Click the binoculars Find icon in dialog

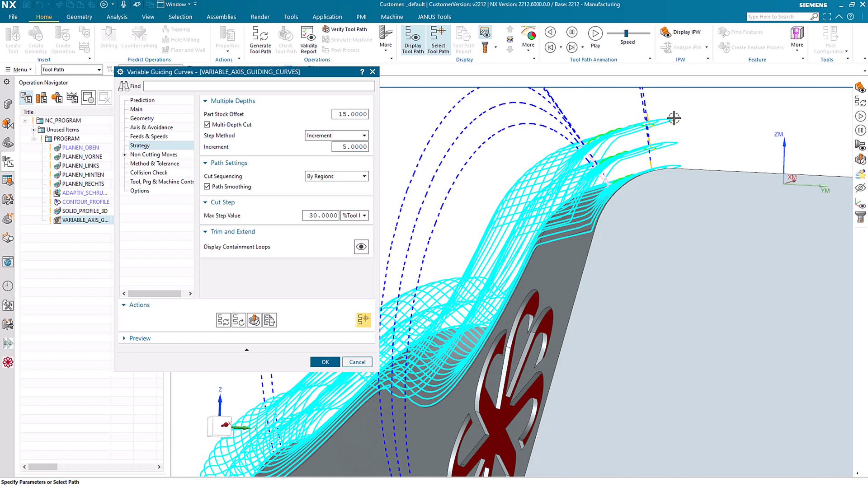[124, 86]
